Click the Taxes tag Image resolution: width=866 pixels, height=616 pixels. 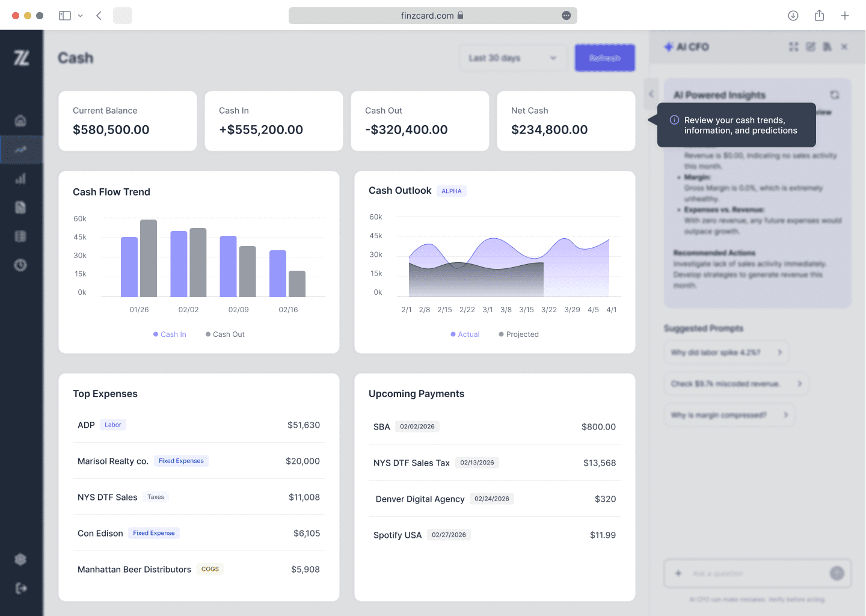click(x=156, y=497)
